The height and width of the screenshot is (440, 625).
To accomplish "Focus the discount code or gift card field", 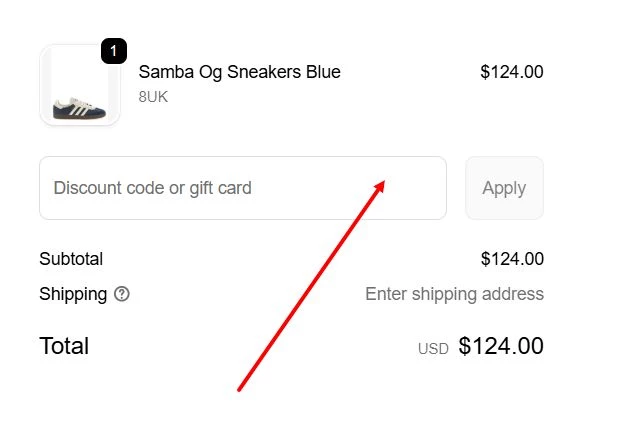I will 242,188.
